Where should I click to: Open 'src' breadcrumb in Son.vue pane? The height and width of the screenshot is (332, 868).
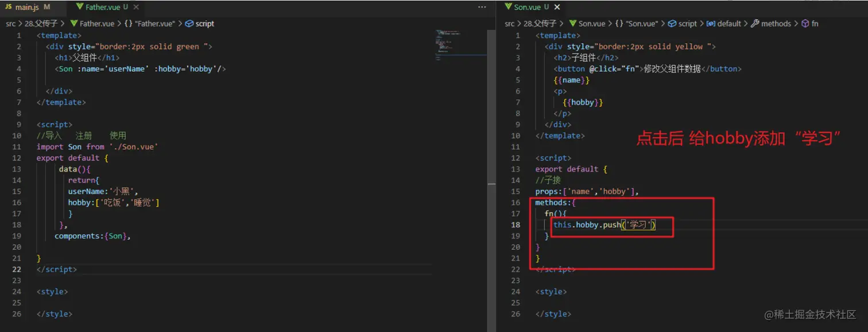coord(510,24)
